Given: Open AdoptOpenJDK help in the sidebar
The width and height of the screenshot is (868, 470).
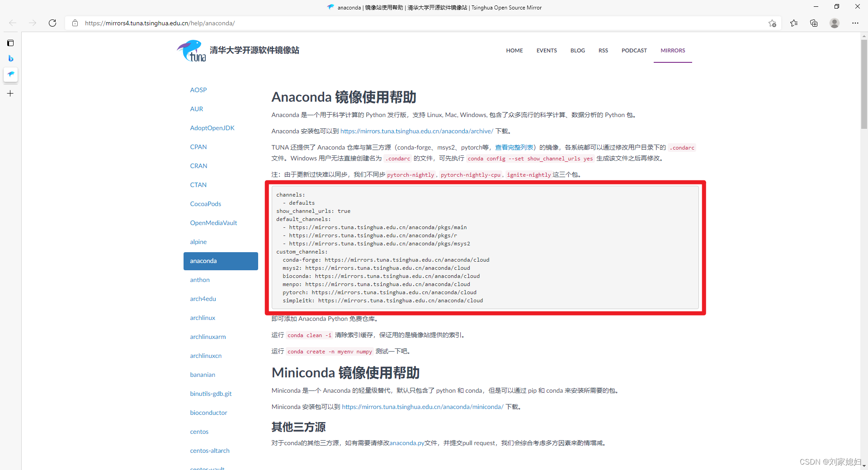Looking at the screenshot, I should pyautogui.click(x=212, y=128).
